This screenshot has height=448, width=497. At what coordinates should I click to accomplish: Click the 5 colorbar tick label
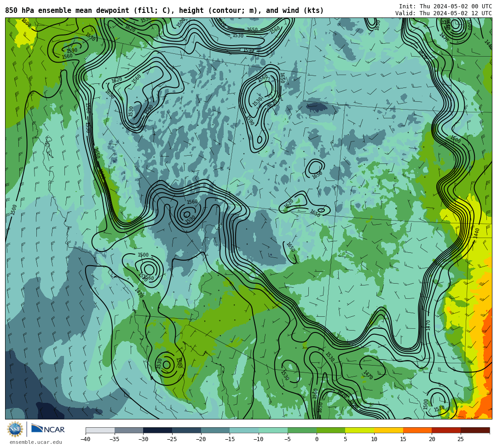coord(346,439)
